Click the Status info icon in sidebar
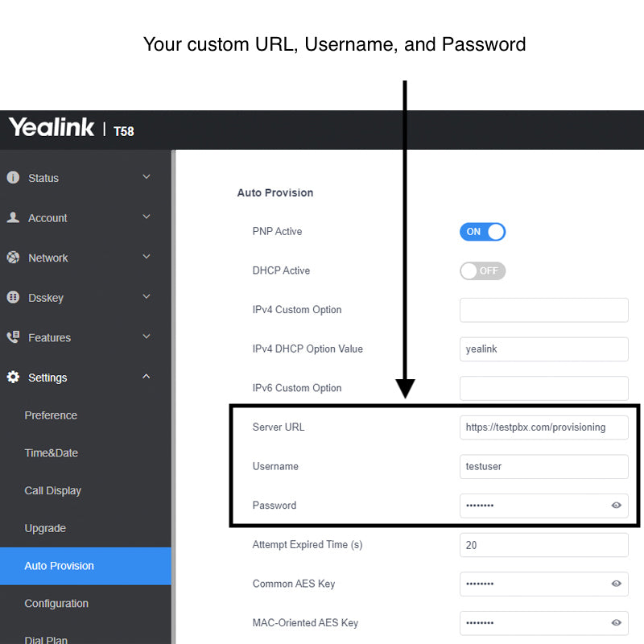 pos(13,178)
